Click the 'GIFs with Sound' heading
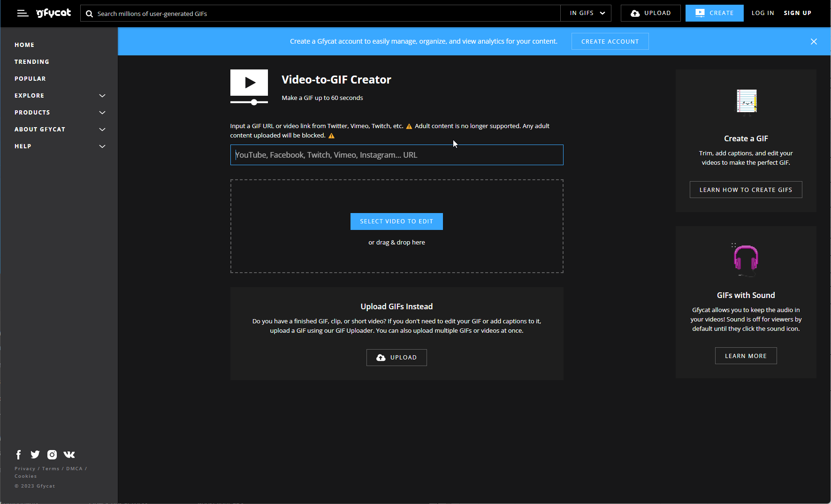This screenshot has width=831, height=504. (x=746, y=295)
